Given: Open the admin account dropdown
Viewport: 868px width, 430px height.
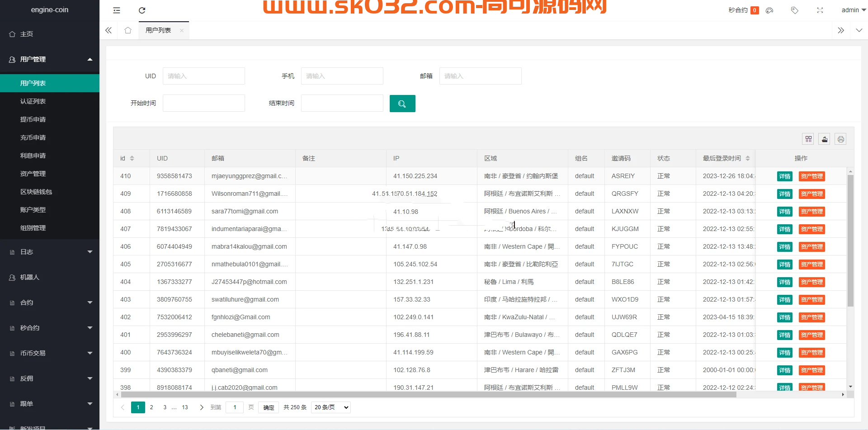Looking at the screenshot, I should (x=854, y=10).
